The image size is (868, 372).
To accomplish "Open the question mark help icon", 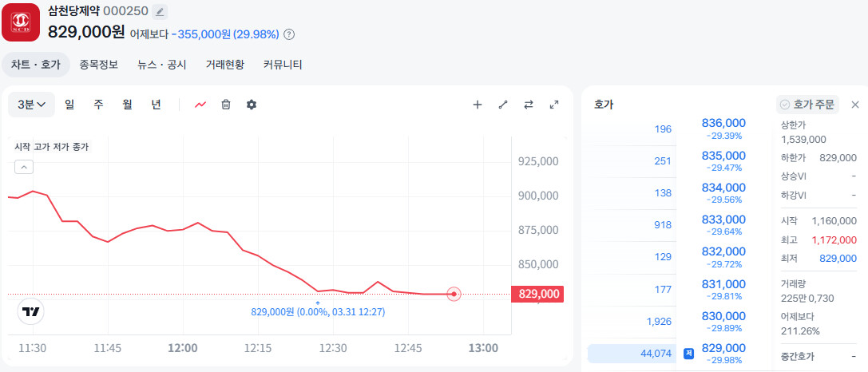I will click(289, 34).
